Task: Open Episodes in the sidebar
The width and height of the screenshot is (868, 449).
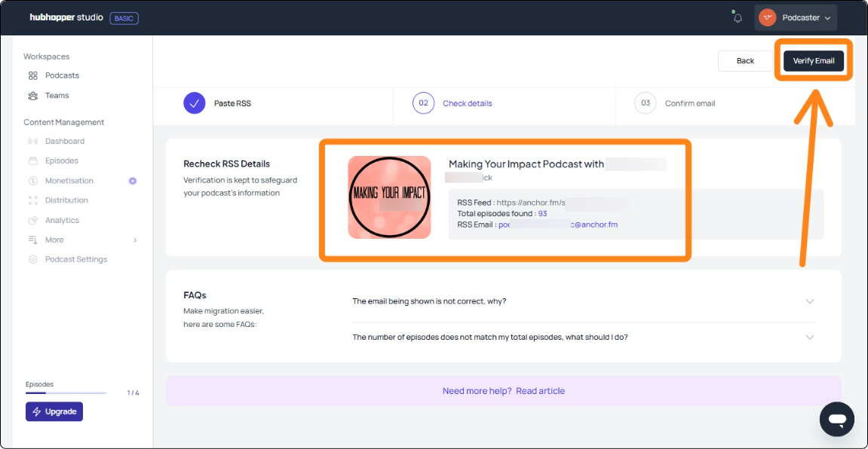Action: (x=61, y=160)
